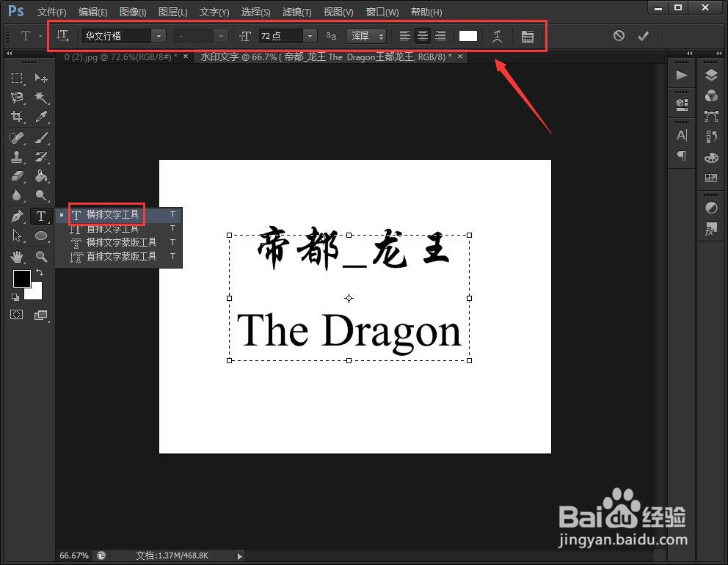Toggle the text orientation in the options bar
The height and width of the screenshot is (565, 728).
click(63, 35)
